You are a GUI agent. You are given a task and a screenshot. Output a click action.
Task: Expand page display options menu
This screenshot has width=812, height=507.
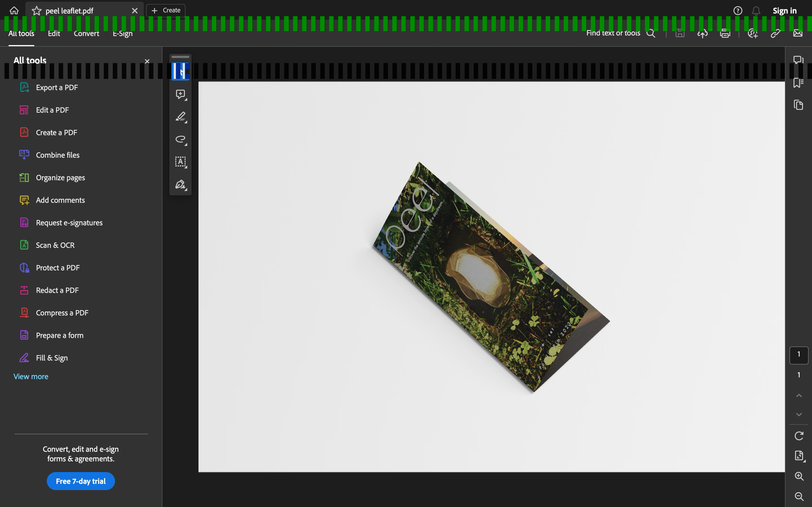[799, 456]
